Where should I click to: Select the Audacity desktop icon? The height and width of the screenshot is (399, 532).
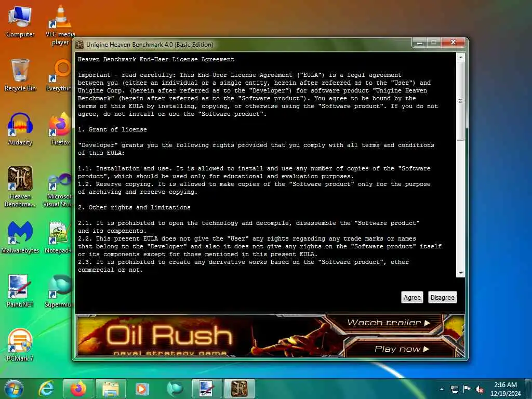coord(20,129)
